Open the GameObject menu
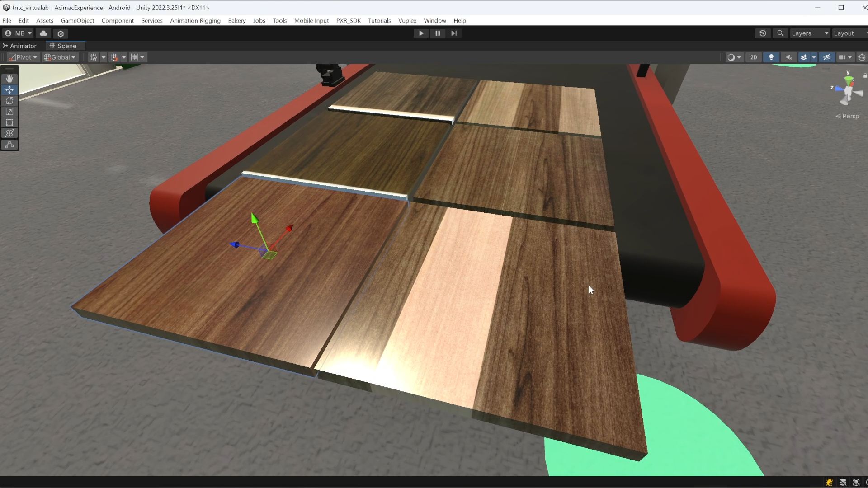 point(77,21)
